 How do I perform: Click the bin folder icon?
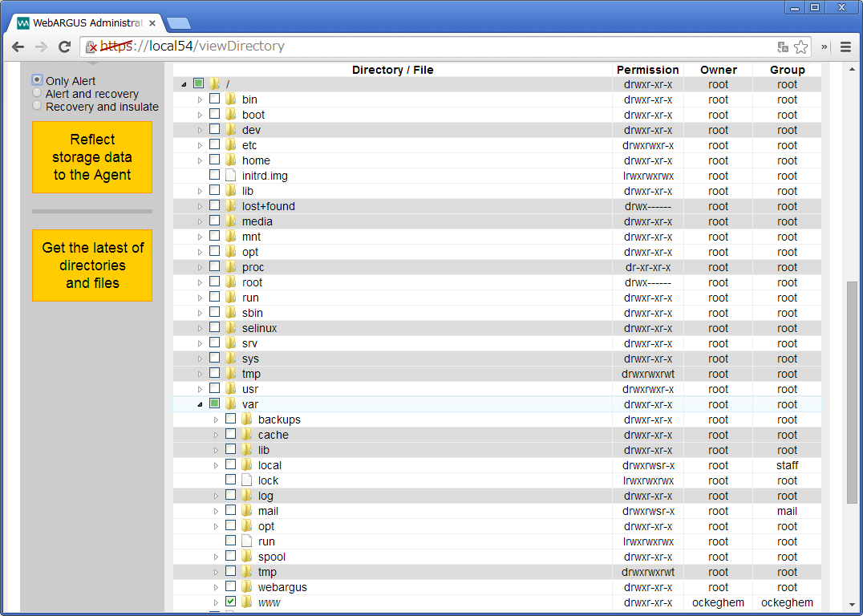[231, 99]
